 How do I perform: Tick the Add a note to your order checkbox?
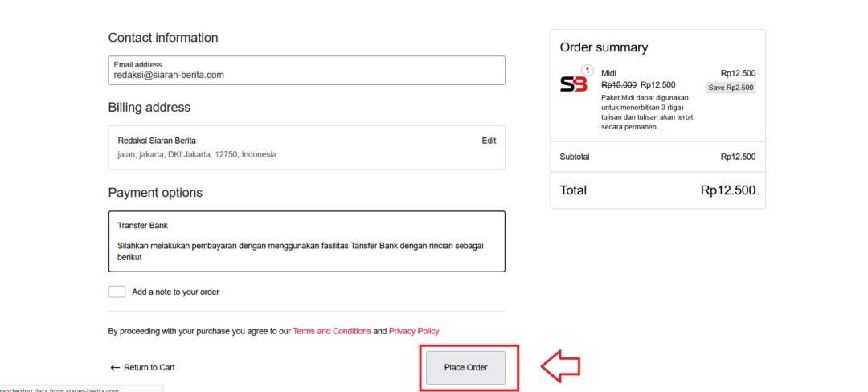coord(117,292)
